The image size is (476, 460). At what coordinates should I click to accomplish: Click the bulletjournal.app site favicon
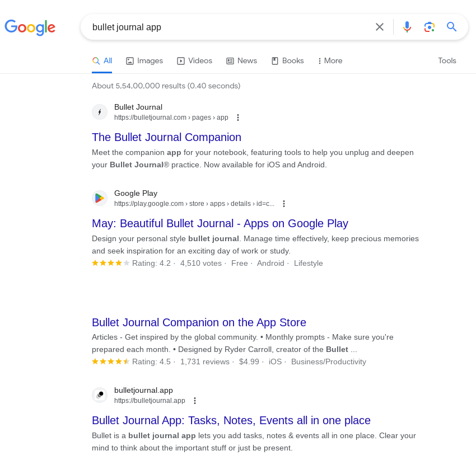tap(100, 395)
